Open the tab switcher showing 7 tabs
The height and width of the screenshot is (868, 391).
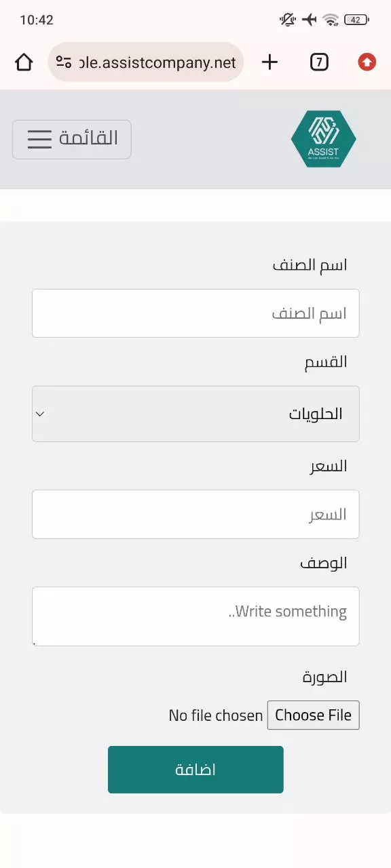point(318,62)
